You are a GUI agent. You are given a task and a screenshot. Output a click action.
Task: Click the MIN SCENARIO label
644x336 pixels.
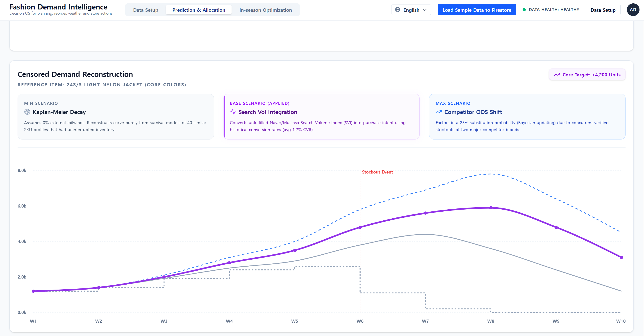[41, 103]
